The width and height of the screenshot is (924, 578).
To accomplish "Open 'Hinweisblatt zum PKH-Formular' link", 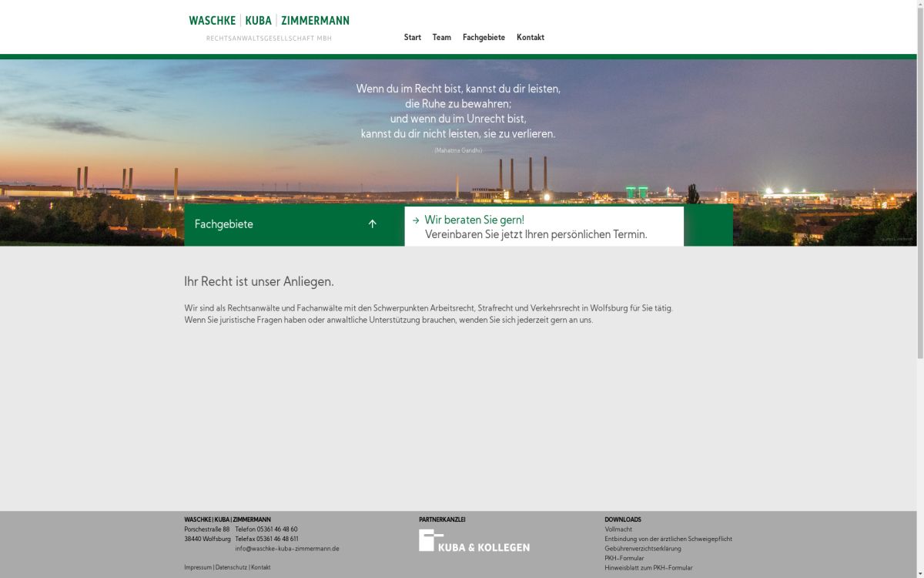I will coord(648,568).
